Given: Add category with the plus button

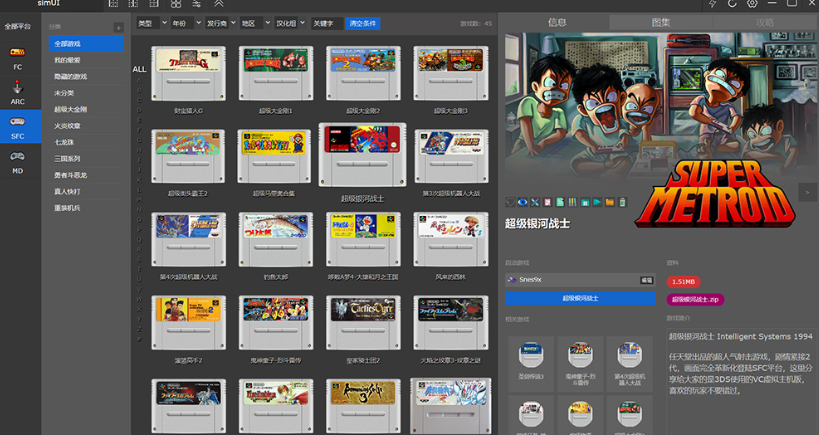Looking at the screenshot, I should (118, 27).
